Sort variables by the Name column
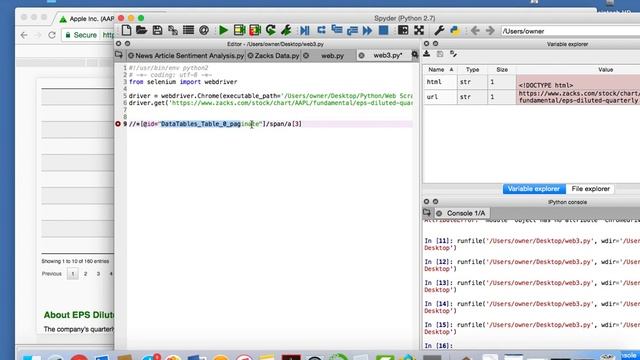This screenshot has width=640, height=360. tap(440, 70)
